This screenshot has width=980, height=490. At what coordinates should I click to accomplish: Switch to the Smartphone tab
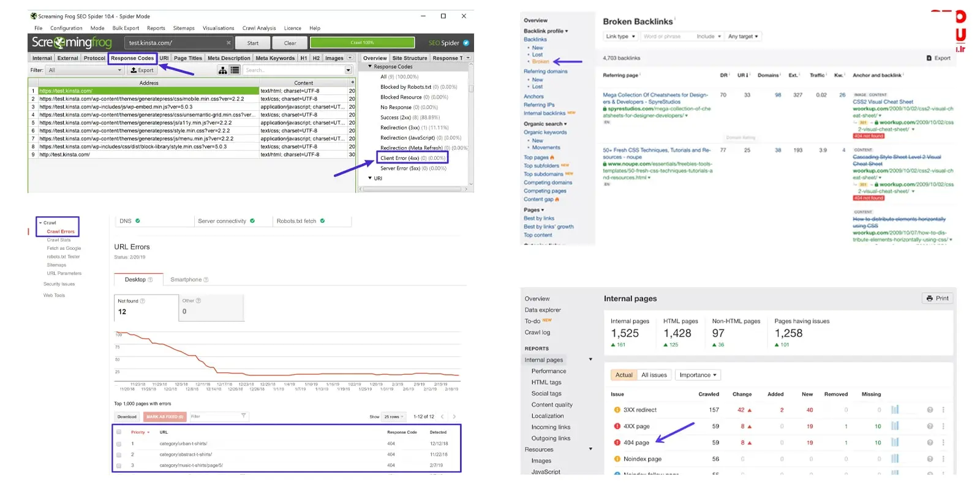pos(189,280)
